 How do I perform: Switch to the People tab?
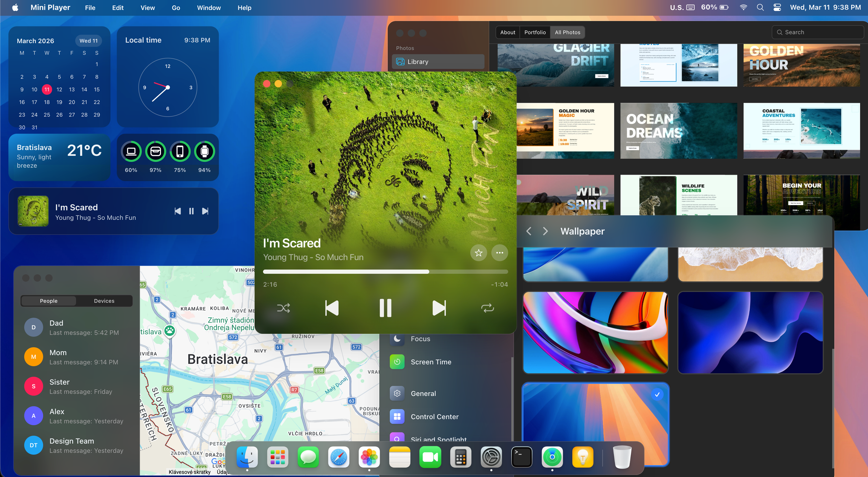(x=49, y=301)
